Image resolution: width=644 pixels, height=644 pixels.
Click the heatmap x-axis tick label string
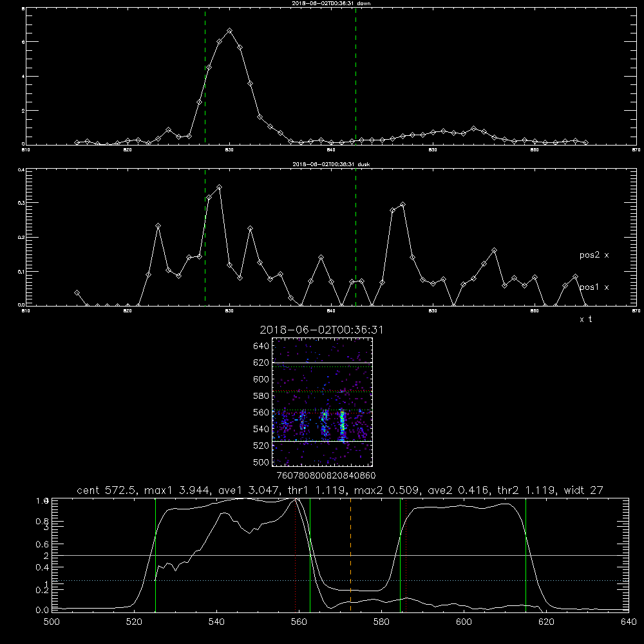tap(327, 476)
